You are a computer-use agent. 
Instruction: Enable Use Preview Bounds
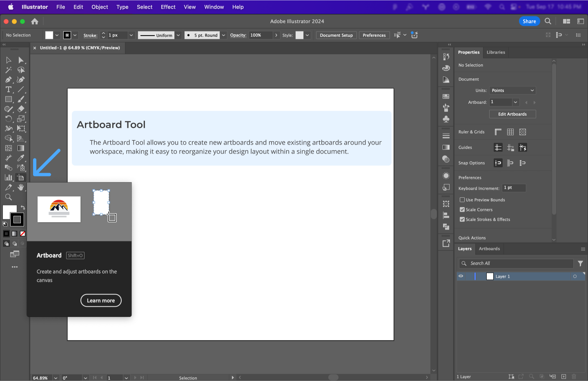[x=462, y=200]
